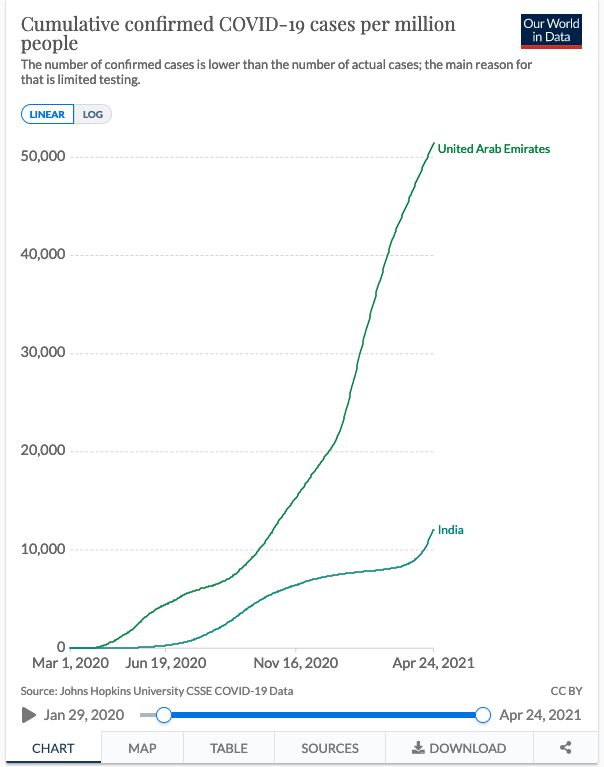Click the download arrow icon
604x767 pixels.
pyautogui.click(x=418, y=748)
